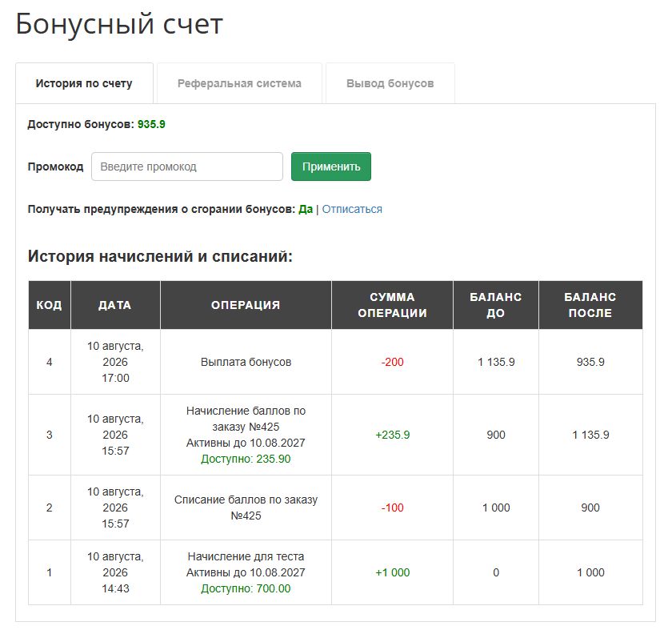Viewport: 672px width, 630px height.
Task: Click balance-before 900 in the +235.9 row
Action: pyautogui.click(x=496, y=435)
